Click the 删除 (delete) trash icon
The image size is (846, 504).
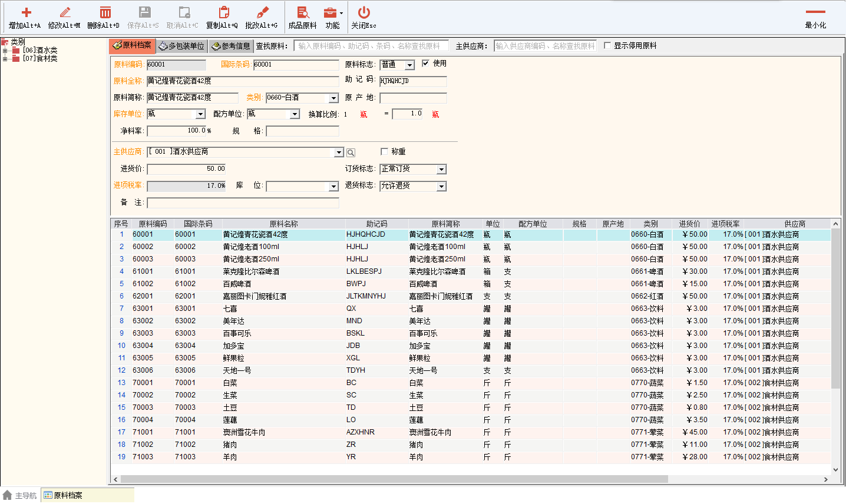(x=105, y=12)
